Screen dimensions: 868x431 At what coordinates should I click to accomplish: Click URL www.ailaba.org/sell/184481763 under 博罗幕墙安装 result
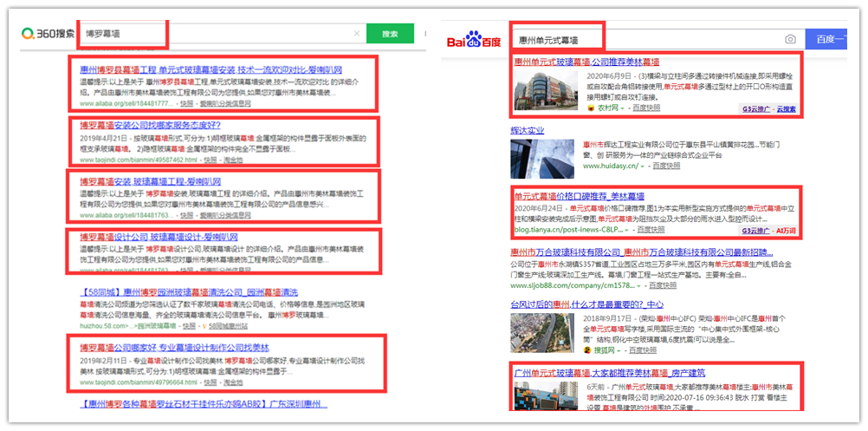(127, 215)
